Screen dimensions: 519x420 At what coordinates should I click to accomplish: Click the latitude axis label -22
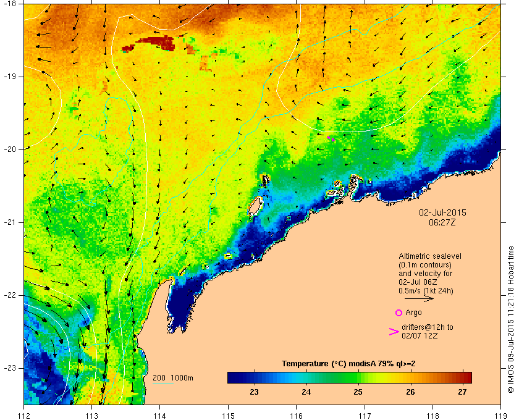(9, 295)
